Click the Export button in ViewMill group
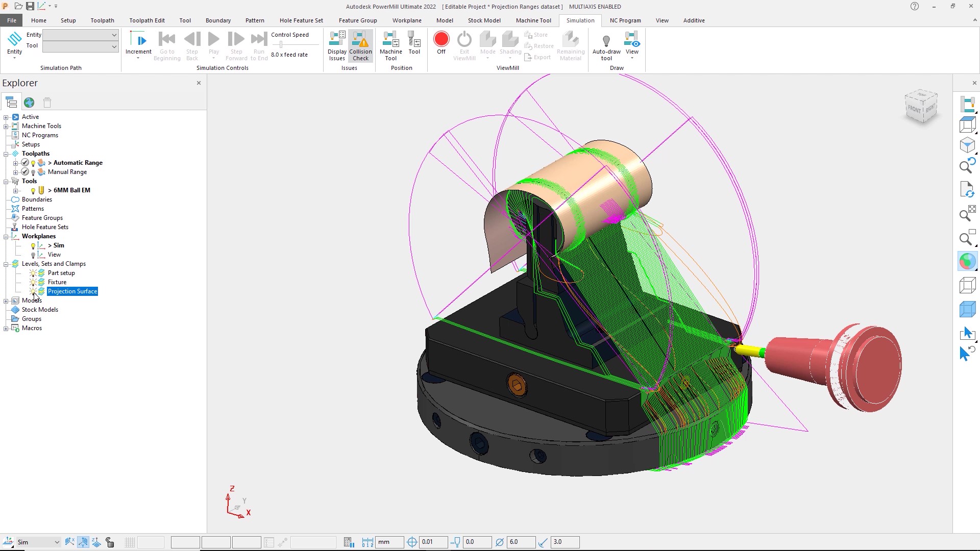 click(537, 57)
